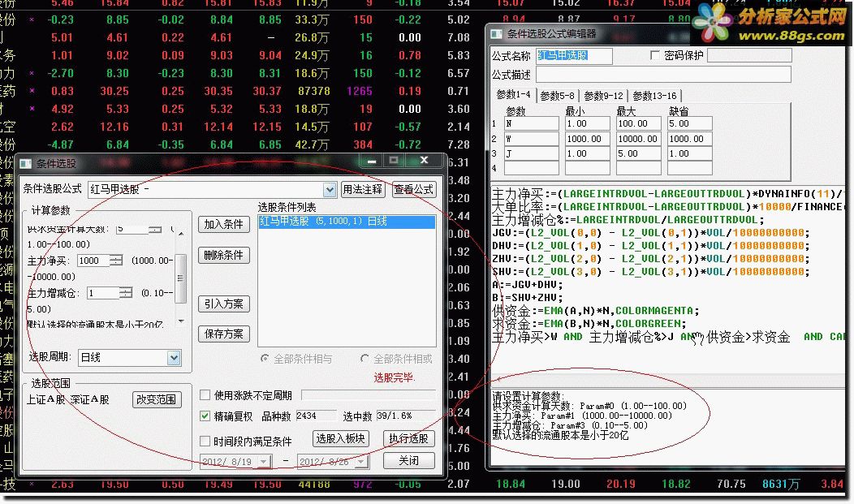Click parameter 2 name field W
854x504 pixels.
click(532, 139)
